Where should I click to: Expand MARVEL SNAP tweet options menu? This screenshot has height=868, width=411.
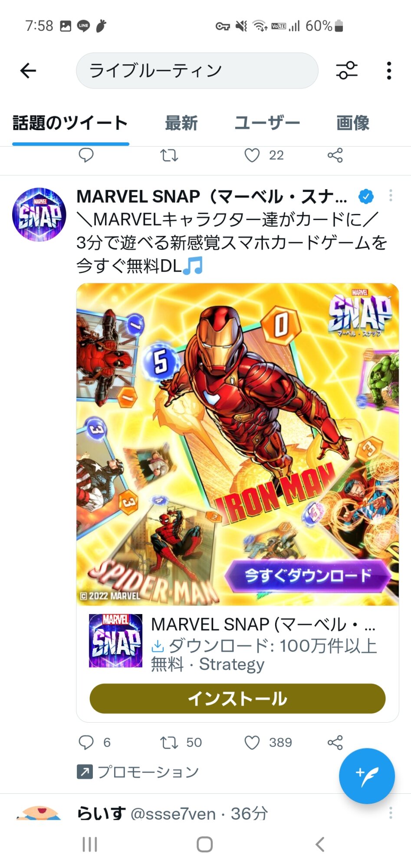pyautogui.click(x=391, y=196)
